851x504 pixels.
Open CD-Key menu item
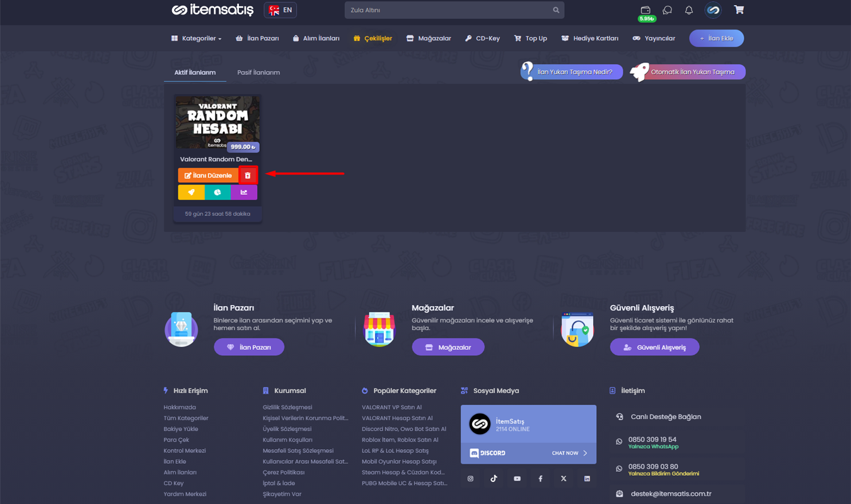482,38
